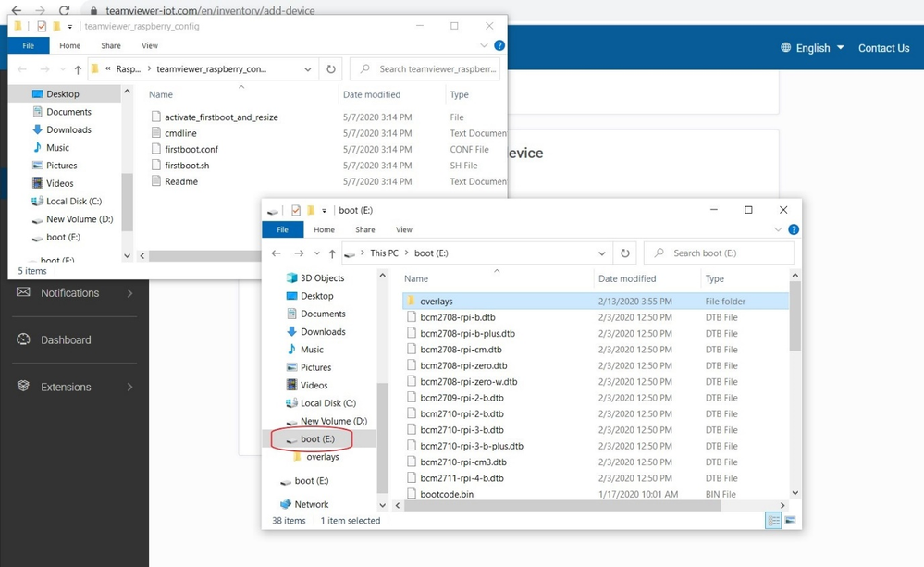This screenshot has width=924, height=567.
Task: Select Downloads in boot window navigation pane
Action: pyautogui.click(x=323, y=332)
